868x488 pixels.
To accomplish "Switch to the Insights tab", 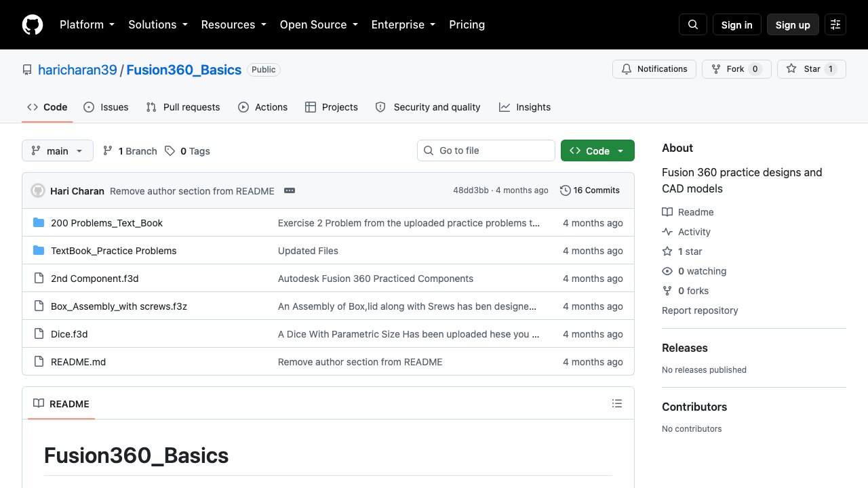I will [x=525, y=107].
